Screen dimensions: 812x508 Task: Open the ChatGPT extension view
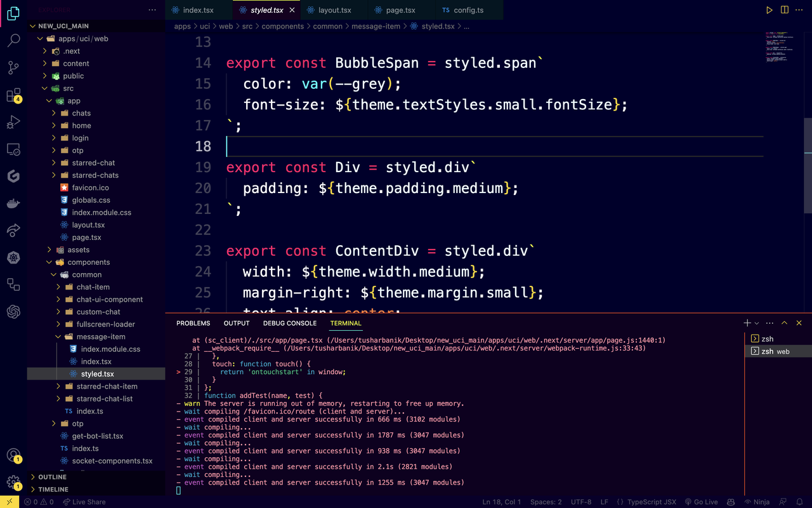pyautogui.click(x=13, y=311)
